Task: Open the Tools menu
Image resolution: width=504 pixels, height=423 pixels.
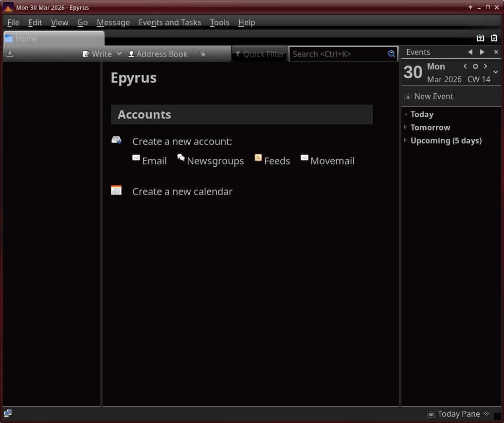Action: [219, 22]
